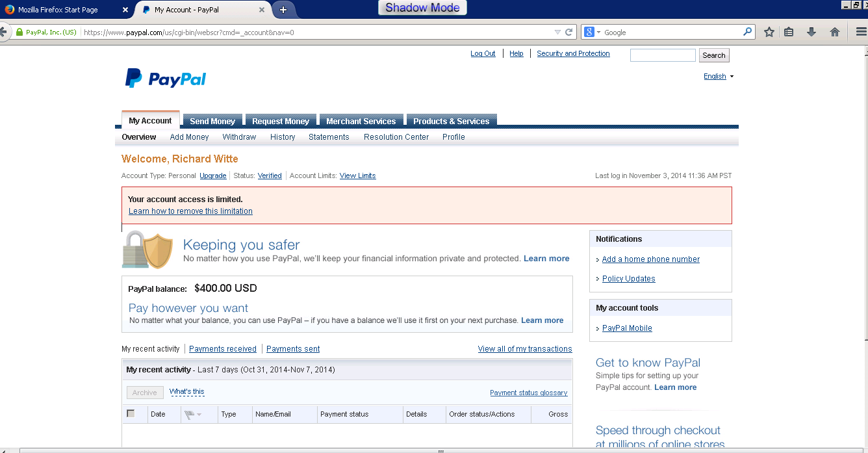Open the Request Money tab

coord(281,121)
